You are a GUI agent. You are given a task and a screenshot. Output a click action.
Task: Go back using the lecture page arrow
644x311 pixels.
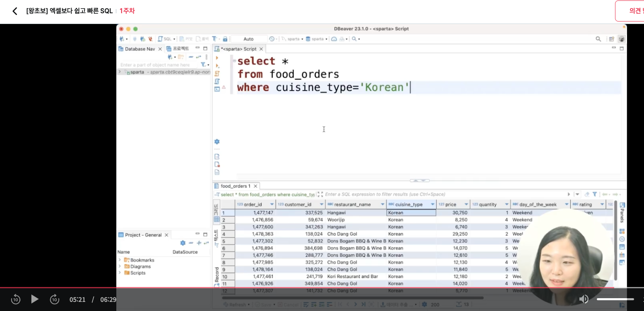tap(15, 11)
